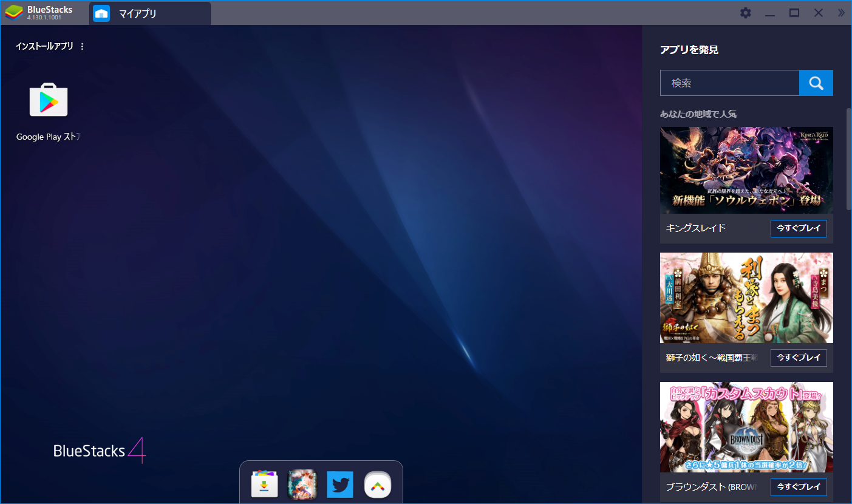852x504 pixels.
Task: Maximize the BlueStacks window
Action: (x=794, y=13)
